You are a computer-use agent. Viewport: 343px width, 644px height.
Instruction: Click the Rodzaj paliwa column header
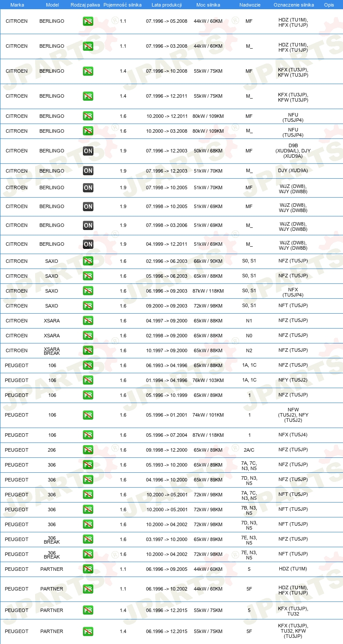[86, 4]
